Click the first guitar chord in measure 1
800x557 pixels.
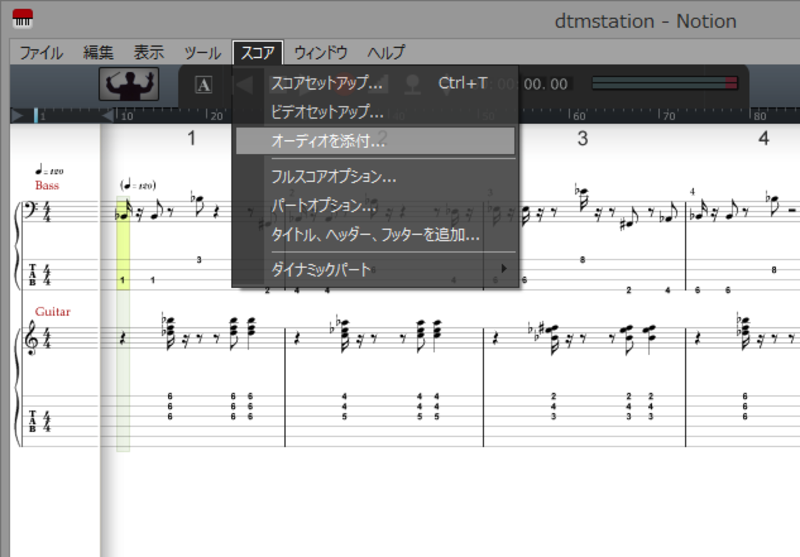tap(169, 332)
